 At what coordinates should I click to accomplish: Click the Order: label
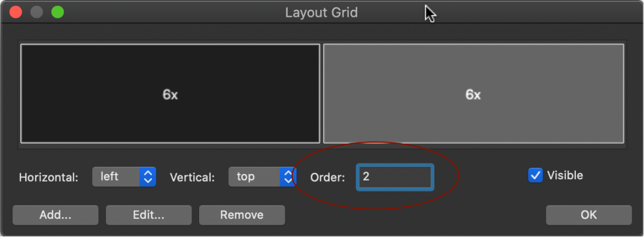328,177
